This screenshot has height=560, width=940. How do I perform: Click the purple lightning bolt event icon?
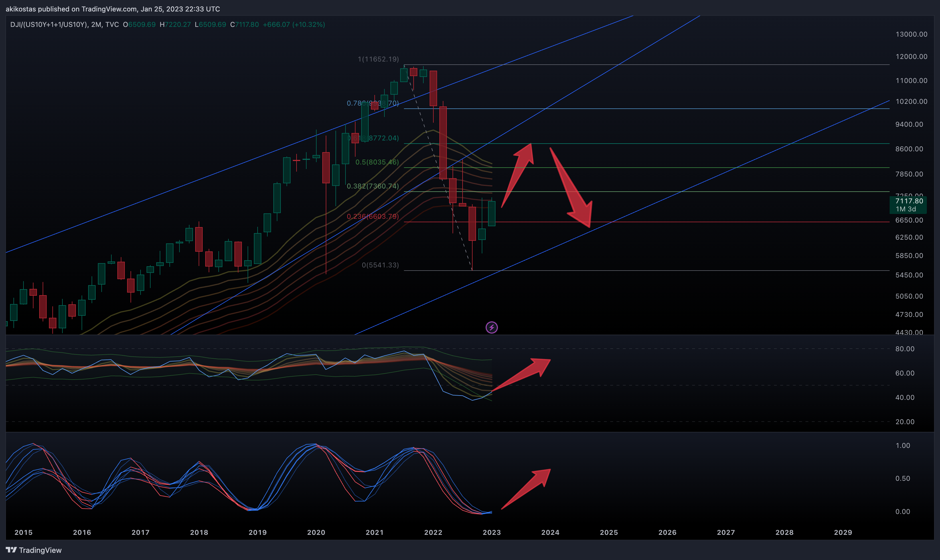pyautogui.click(x=491, y=327)
